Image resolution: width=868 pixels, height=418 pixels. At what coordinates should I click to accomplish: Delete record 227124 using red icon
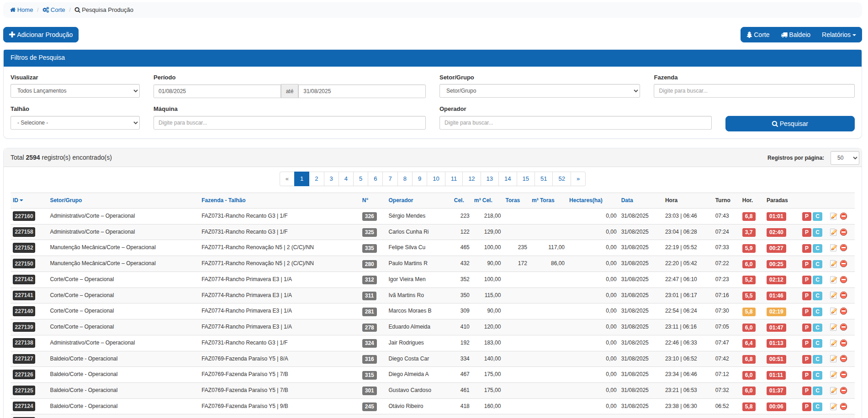coord(843,407)
